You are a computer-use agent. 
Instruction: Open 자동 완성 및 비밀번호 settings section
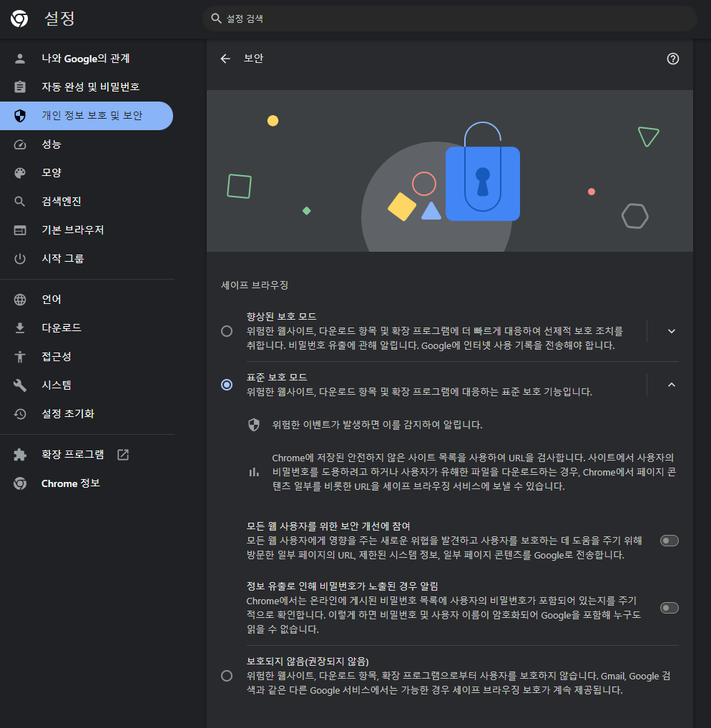[87, 87]
